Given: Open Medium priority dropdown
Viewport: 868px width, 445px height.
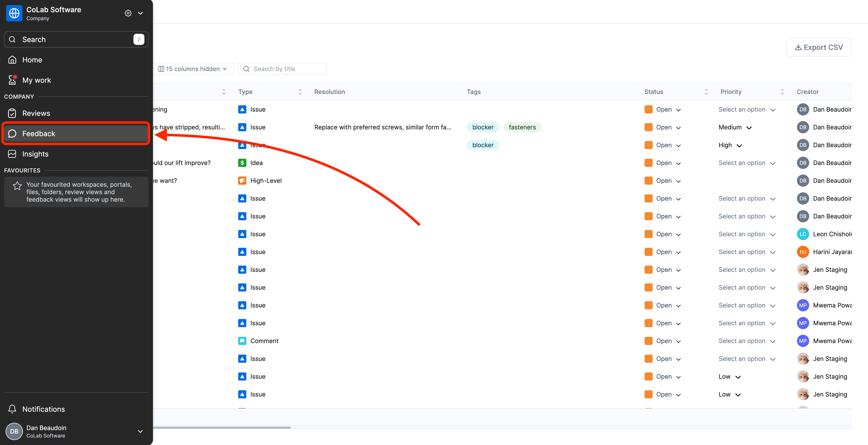Looking at the screenshot, I should pos(735,127).
